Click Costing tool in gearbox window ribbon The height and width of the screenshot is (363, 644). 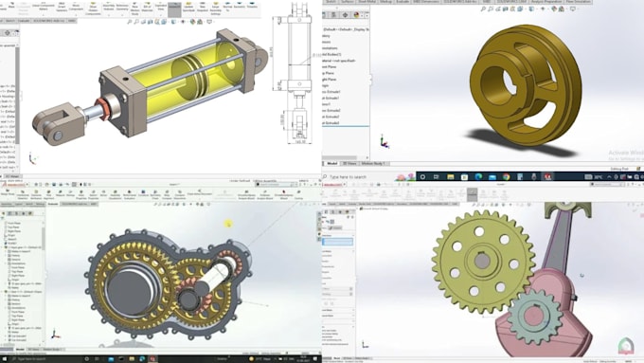point(298,196)
